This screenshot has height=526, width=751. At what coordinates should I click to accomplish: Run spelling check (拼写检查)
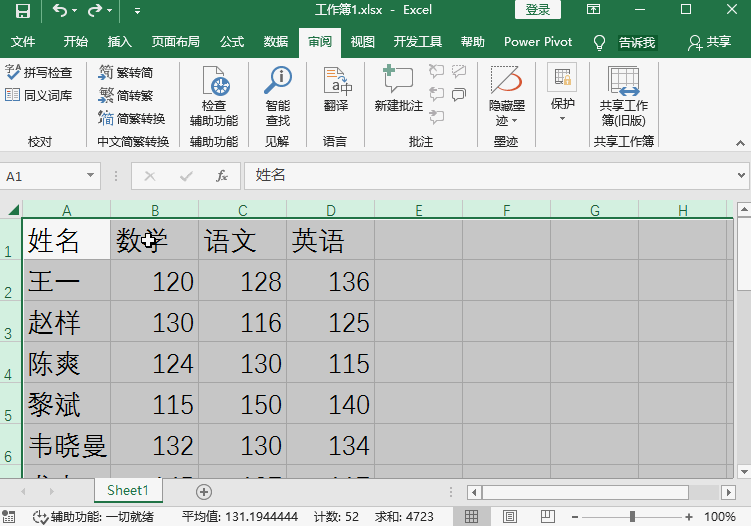[39, 73]
